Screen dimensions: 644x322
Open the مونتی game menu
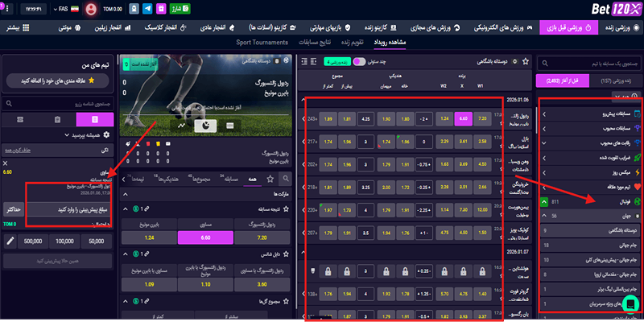click(x=69, y=28)
